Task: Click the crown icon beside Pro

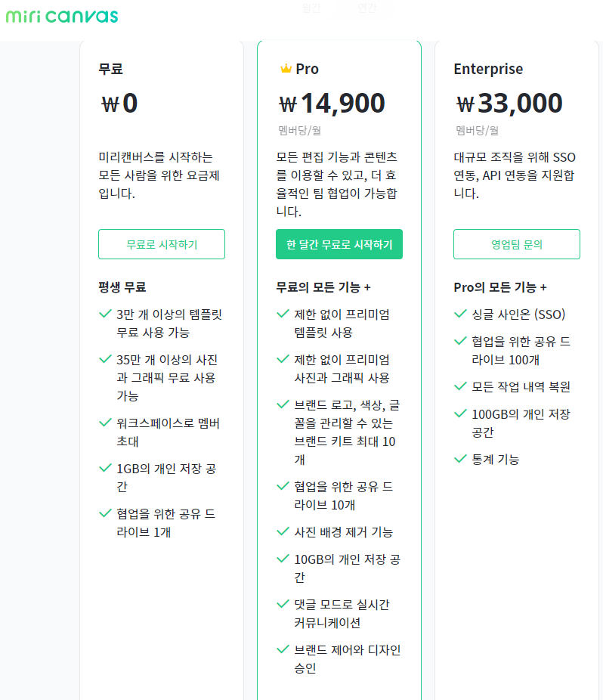Action: point(286,68)
